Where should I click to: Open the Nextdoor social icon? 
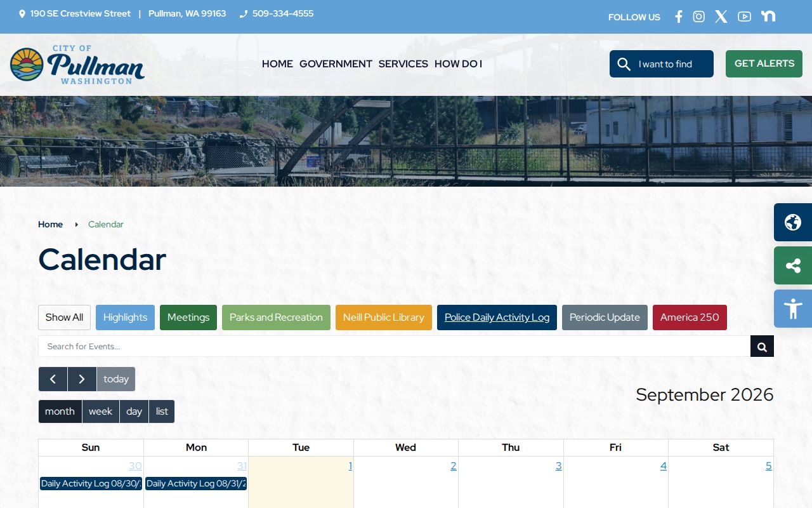pyautogui.click(x=768, y=16)
